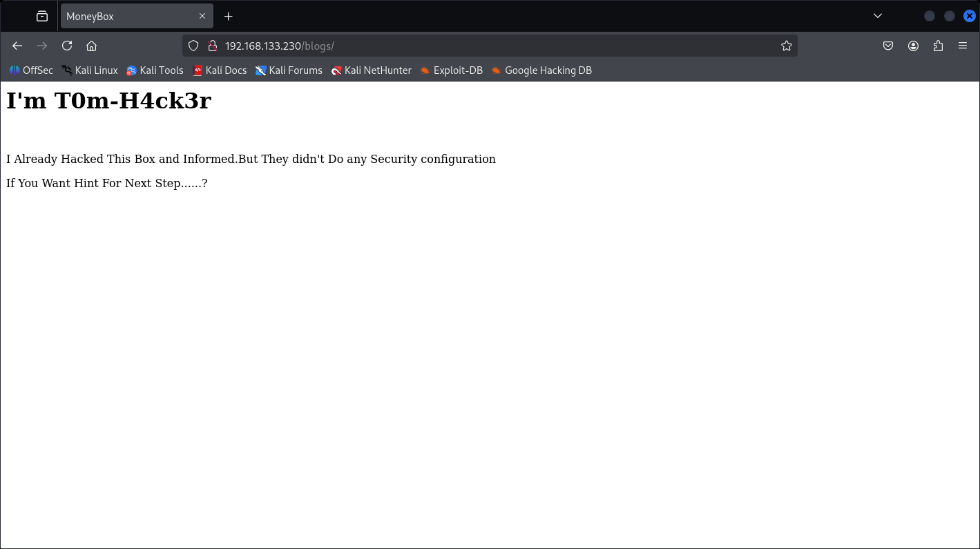This screenshot has height=549, width=980.
Task: Save page to Pocket
Action: 888,46
